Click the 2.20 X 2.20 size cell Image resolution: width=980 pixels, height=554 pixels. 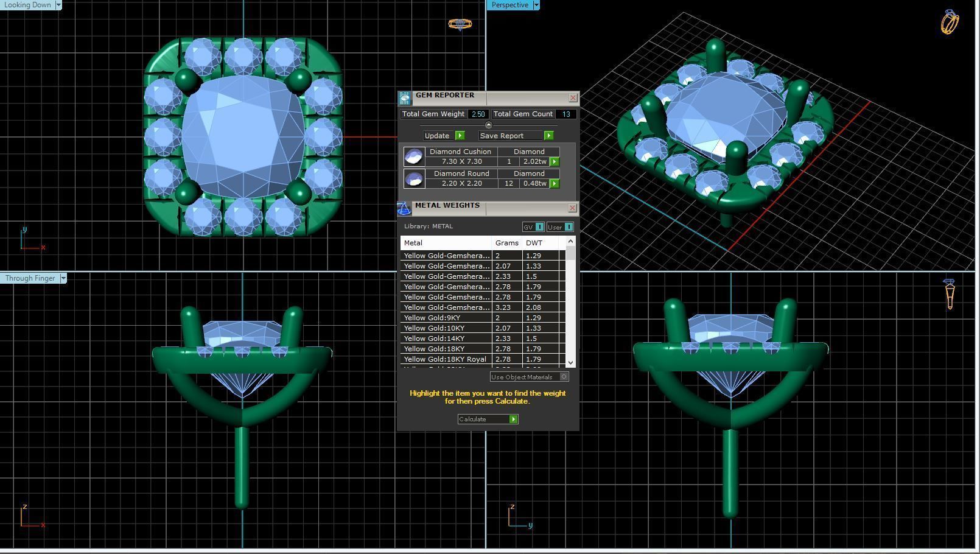point(461,184)
